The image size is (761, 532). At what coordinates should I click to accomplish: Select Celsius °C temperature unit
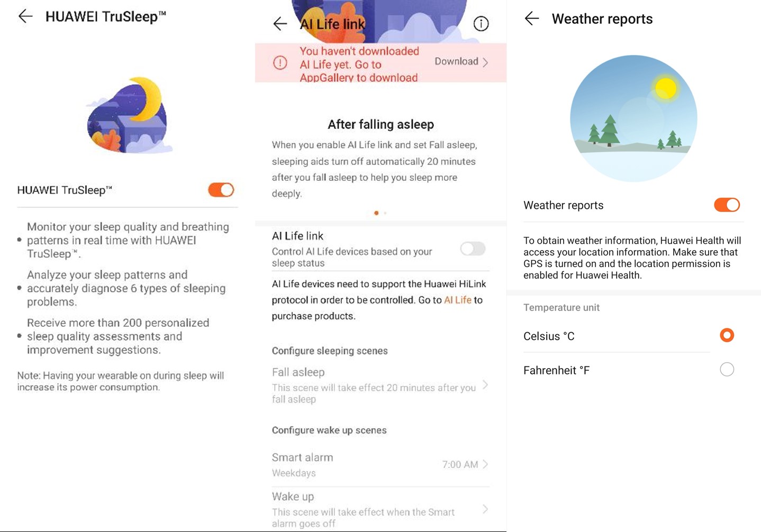tap(727, 335)
